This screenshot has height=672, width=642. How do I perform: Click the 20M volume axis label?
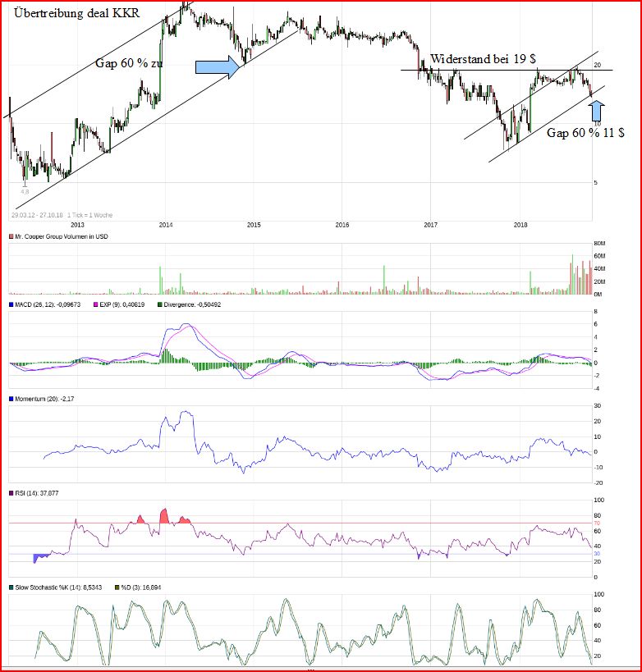(x=599, y=282)
